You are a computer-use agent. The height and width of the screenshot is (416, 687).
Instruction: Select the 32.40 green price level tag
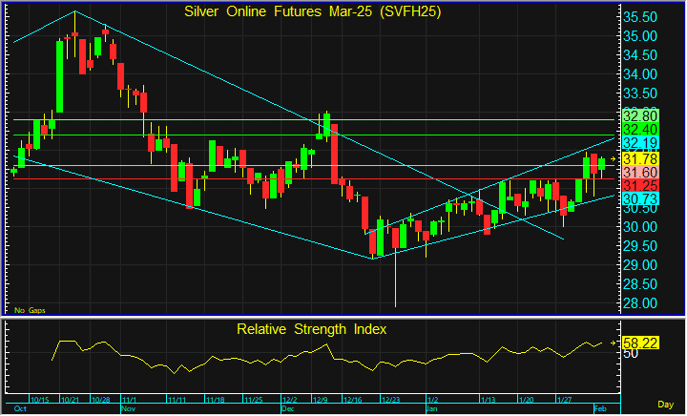click(641, 130)
